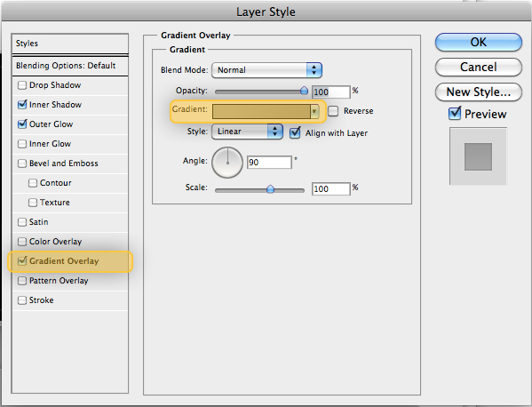Open the Style Linear dropdown
This screenshot has height=407, width=532.
point(247,132)
